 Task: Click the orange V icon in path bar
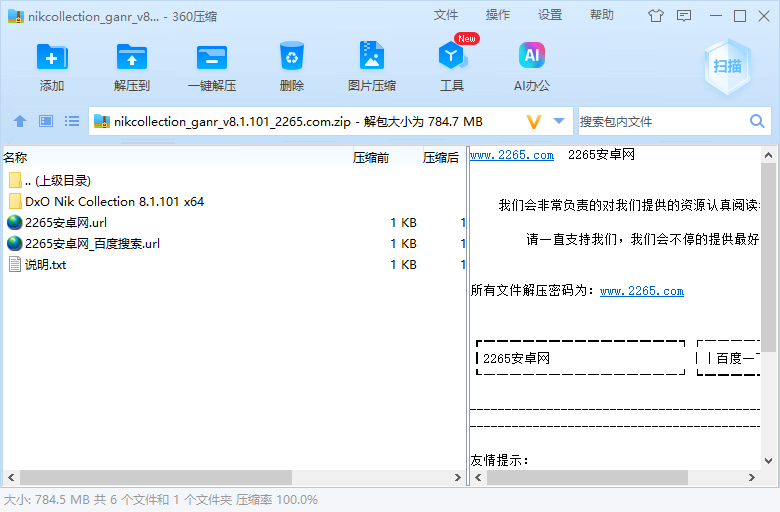pyautogui.click(x=533, y=121)
